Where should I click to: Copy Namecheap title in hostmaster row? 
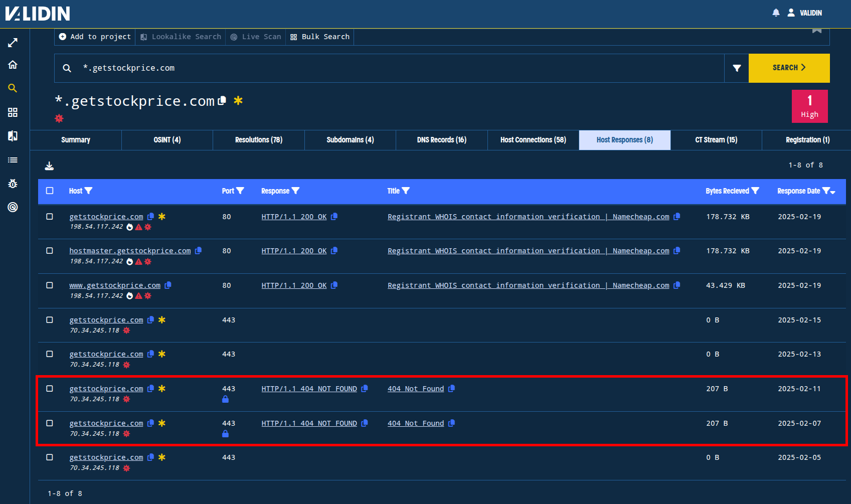pyautogui.click(x=676, y=251)
